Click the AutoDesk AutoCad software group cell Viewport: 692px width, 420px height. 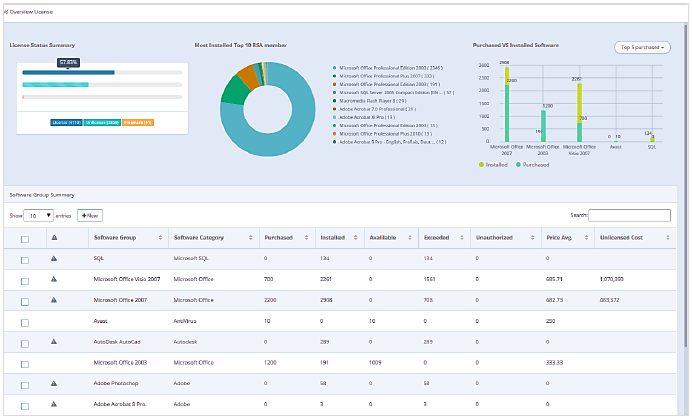[x=117, y=341]
